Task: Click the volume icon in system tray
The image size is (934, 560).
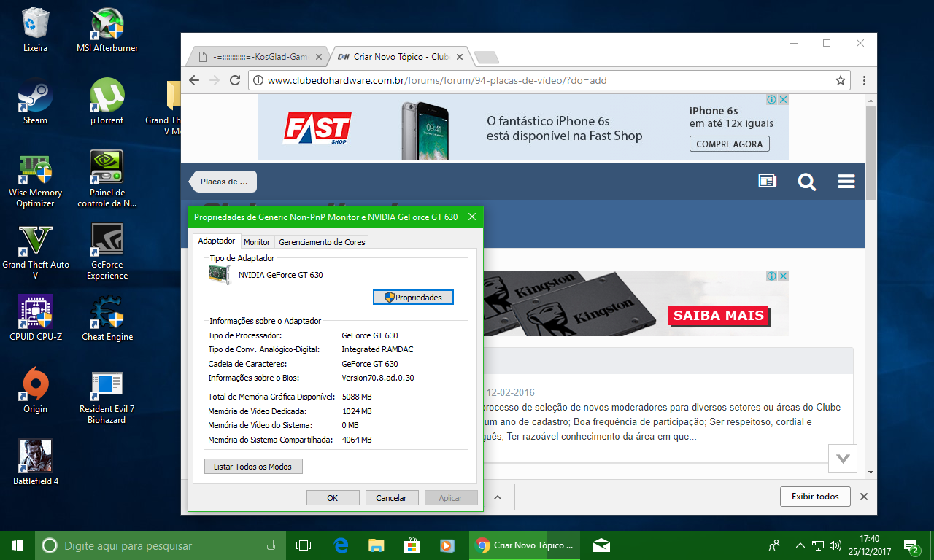Action: click(x=835, y=545)
